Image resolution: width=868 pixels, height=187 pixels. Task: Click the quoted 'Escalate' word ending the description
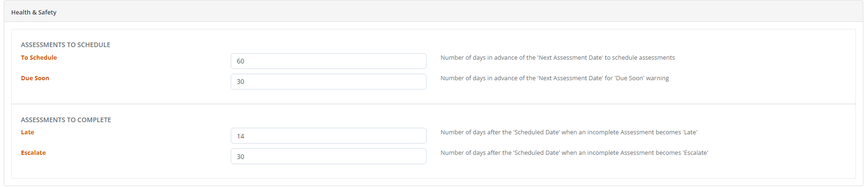click(695, 152)
